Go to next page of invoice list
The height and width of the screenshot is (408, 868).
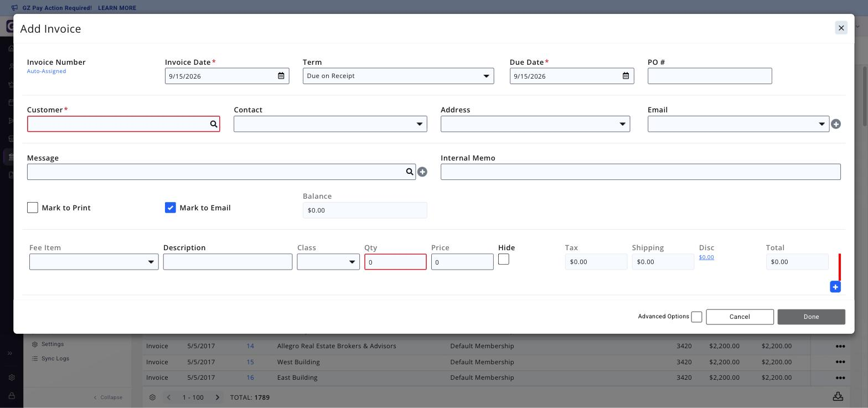coord(218,397)
